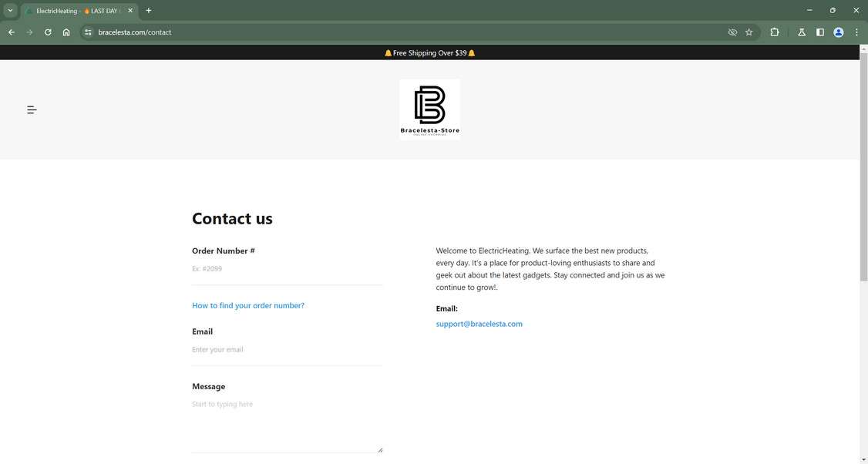This screenshot has height=464, width=868.
Task: Bookmark this page with star icon
Action: coord(749,32)
